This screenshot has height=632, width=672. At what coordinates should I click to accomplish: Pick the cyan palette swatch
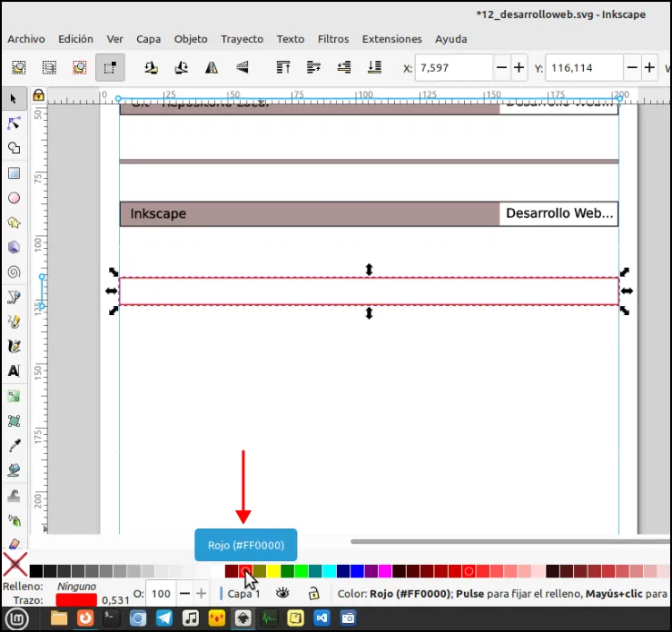pyautogui.click(x=329, y=571)
